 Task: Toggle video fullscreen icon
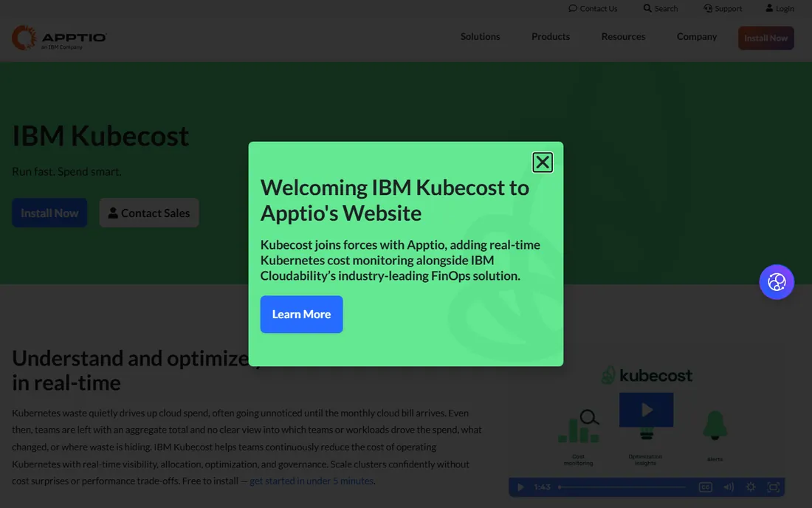(773, 487)
